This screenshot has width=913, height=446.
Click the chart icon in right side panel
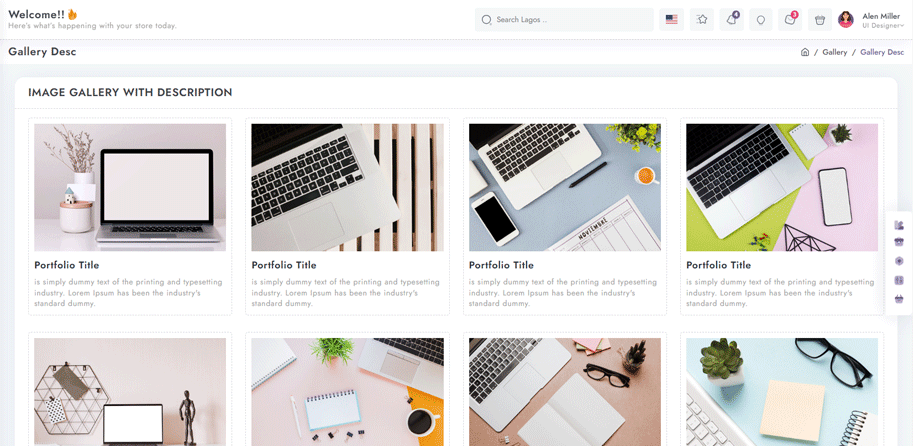[898, 225]
